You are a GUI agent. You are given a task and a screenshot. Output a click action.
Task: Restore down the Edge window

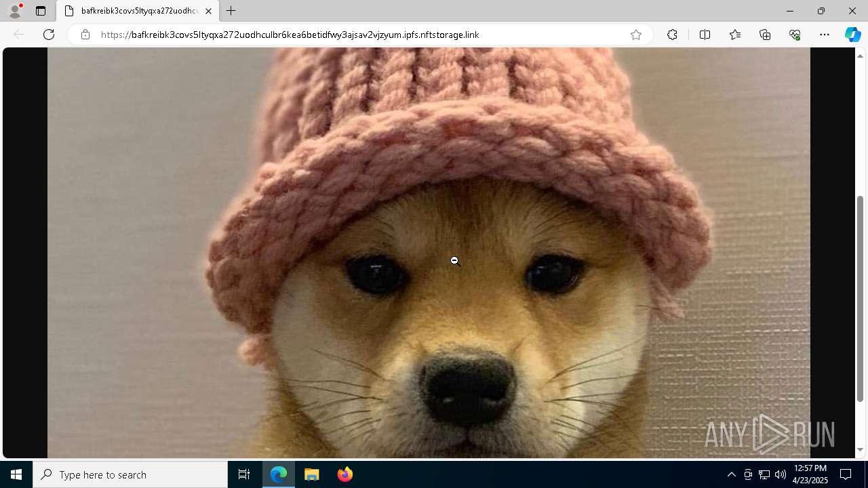tap(821, 11)
